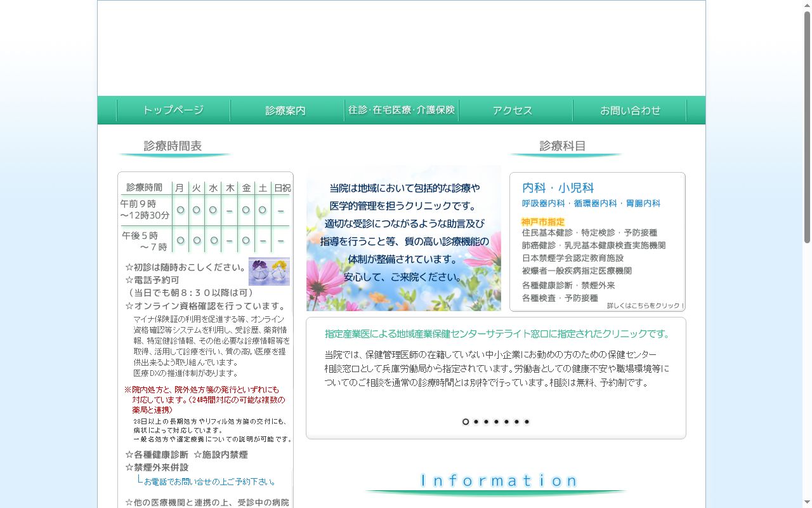The image size is (812, 508).
Task: Click the cosmos flower banner with clinic message
Action: pos(403,238)
